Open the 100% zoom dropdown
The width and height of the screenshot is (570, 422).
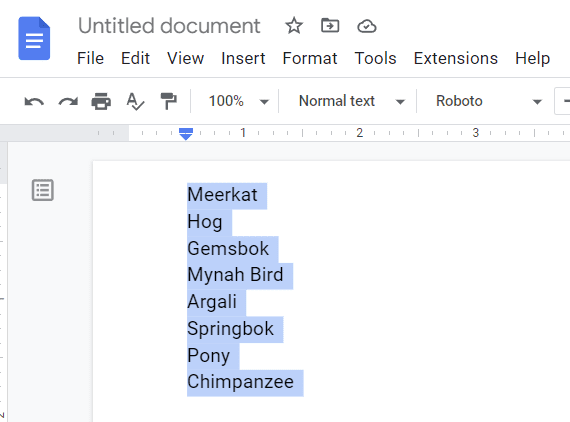238,101
